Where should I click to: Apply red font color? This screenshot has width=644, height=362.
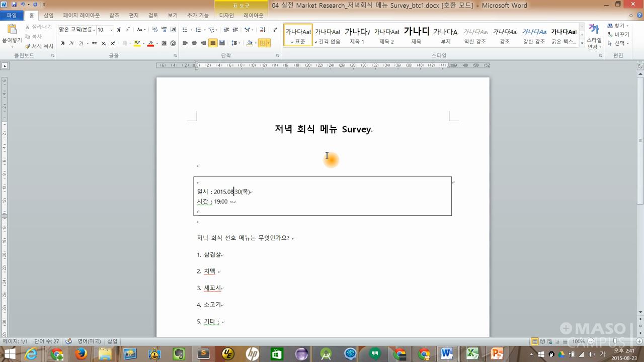[150, 43]
